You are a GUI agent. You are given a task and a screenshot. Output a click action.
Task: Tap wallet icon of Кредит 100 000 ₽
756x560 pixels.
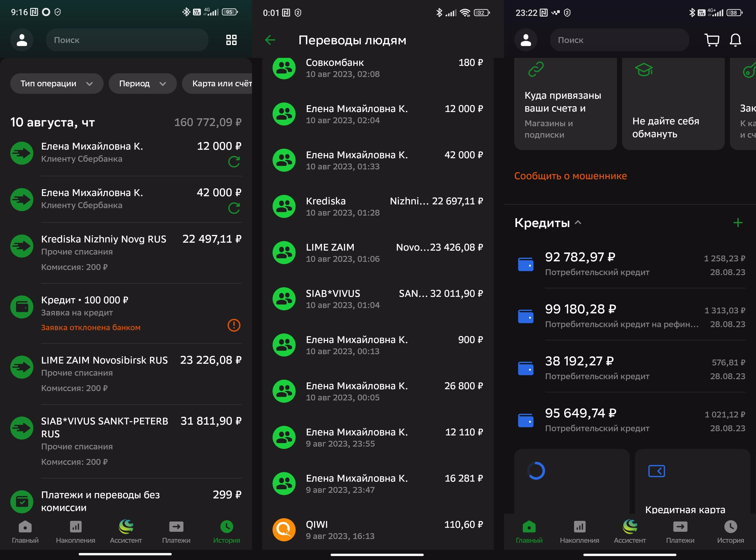pos(22,307)
